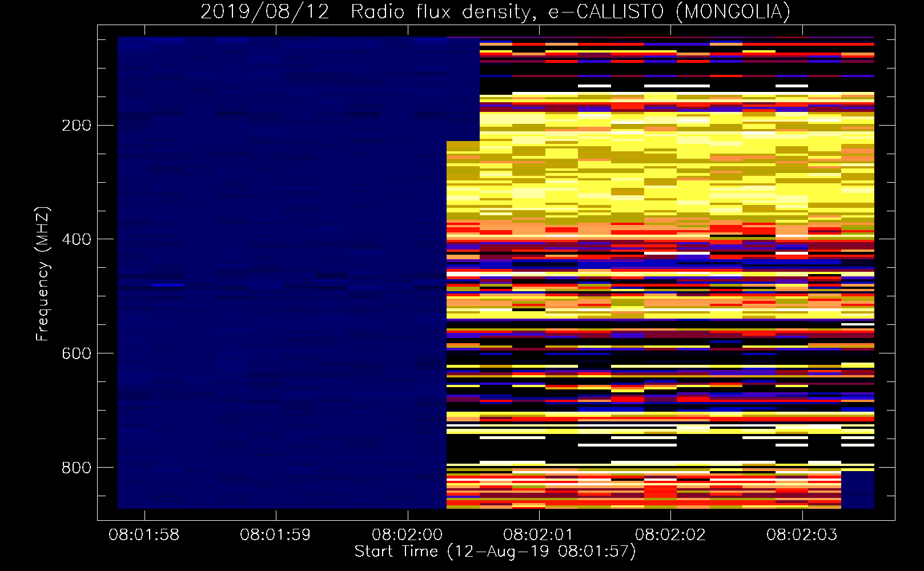Click the 08:02:01 time tick label
The width and height of the screenshot is (924, 571).
coord(539,535)
